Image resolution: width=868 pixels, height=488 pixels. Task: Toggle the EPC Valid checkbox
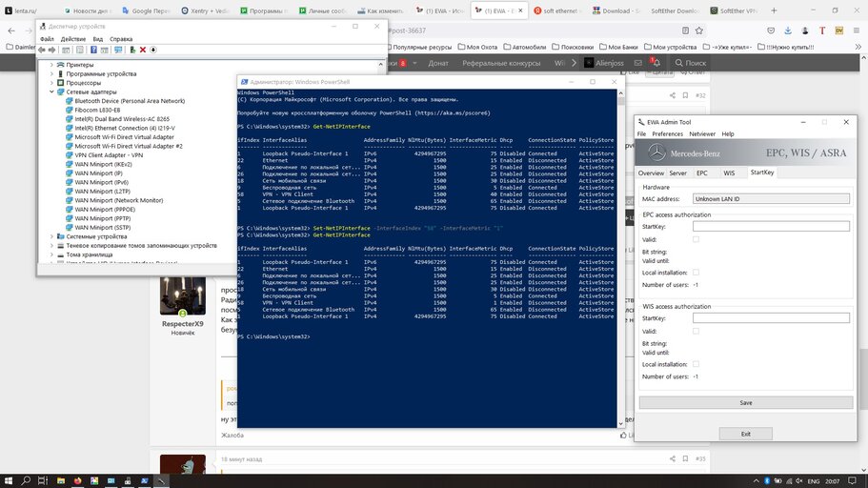[696, 239]
